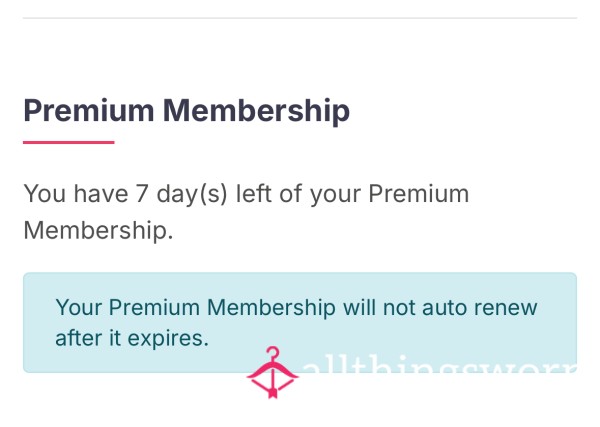Click the word "Membership." ending the paragraph
600x427 pixels.
[x=98, y=230]
